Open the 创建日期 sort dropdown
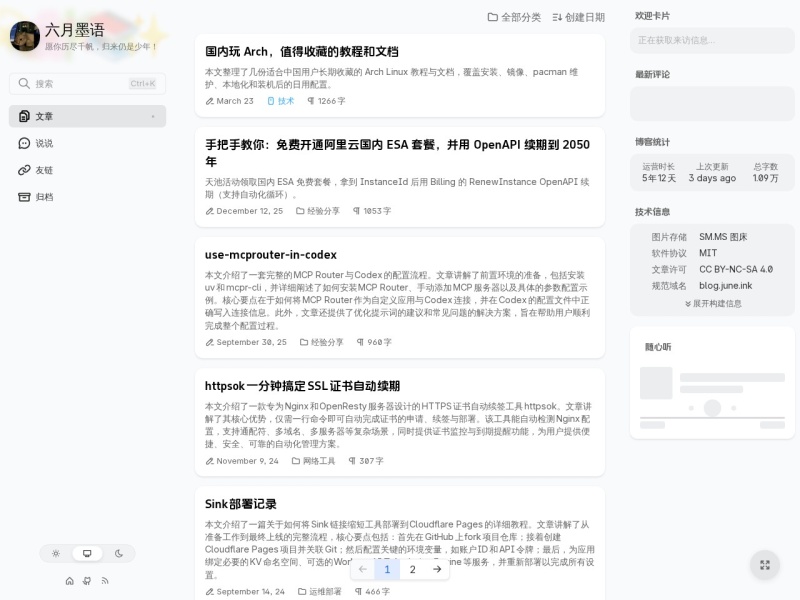The width and height of the screenshot is (800, 600). click(x=579, y=17)
